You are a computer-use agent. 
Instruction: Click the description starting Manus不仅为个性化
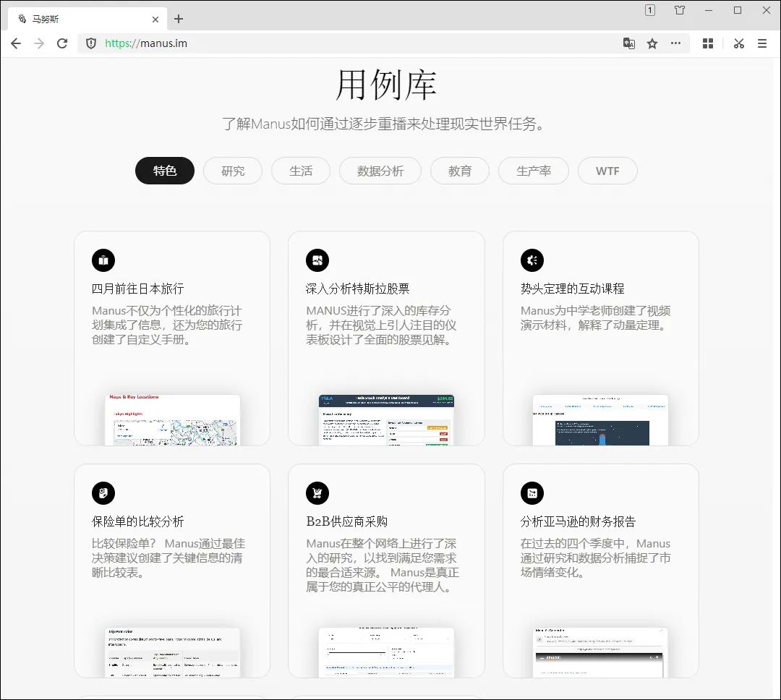pyautogui.click(x=167, y=325)
